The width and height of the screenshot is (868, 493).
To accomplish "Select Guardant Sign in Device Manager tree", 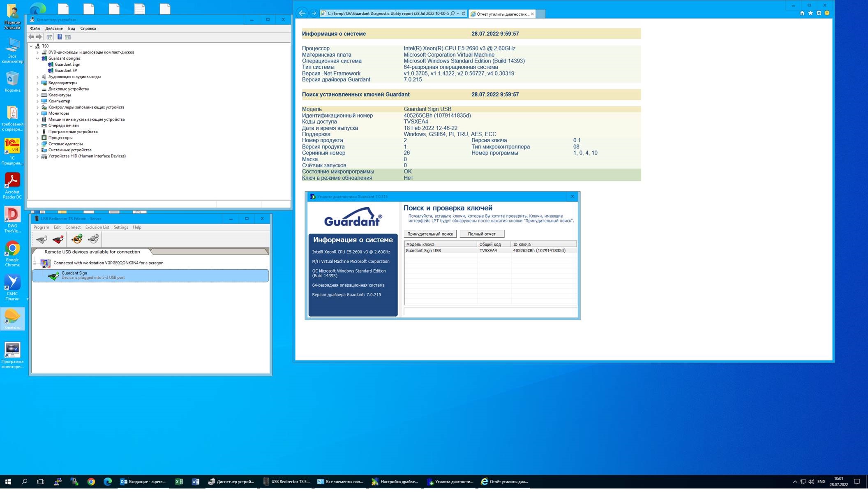I will tap(67, 65).
